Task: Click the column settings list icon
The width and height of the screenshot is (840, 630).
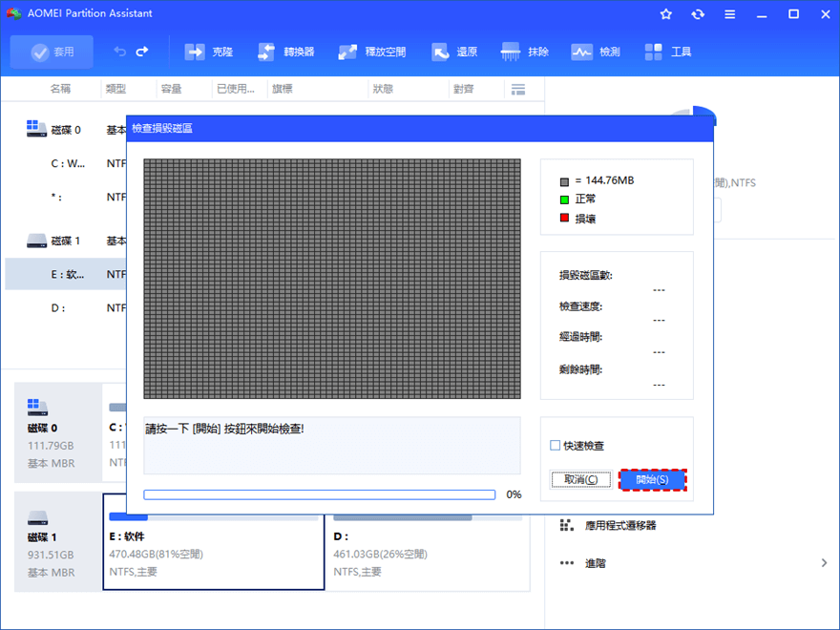Action: 518,90
